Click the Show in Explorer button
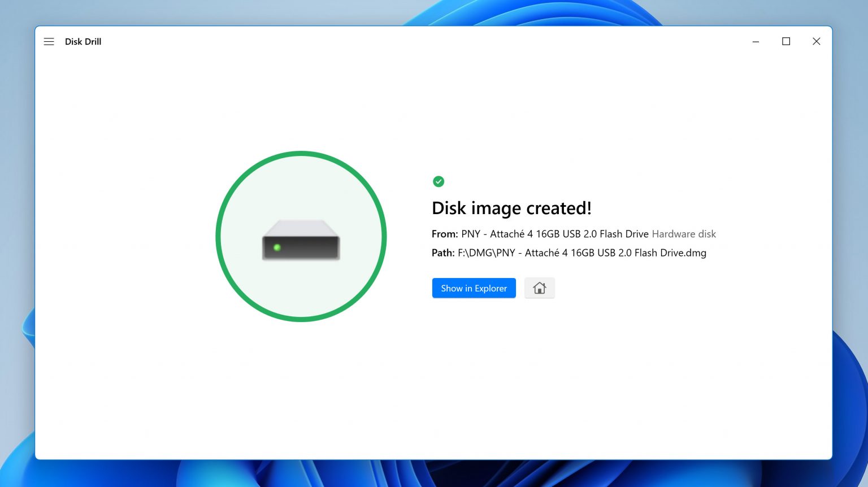The height and width of the screenshot is (487, 868). coord(474,288)
